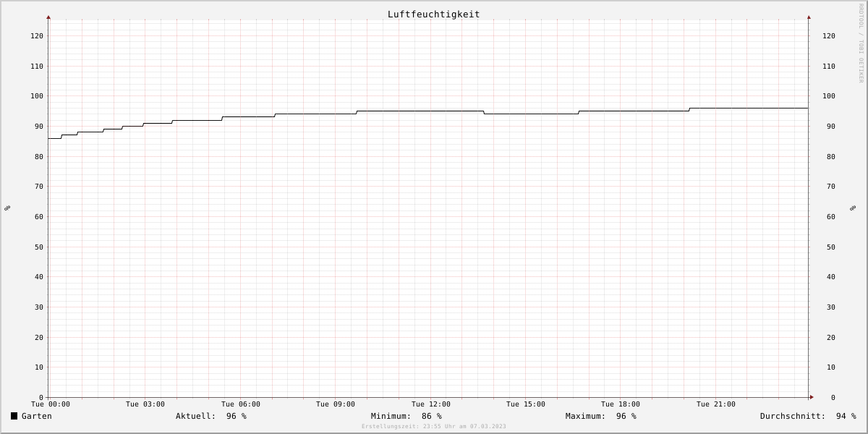The image size is (868, 434).
Task: Click the Tue 06:00 time axis label
Action: tap(241, 404)
